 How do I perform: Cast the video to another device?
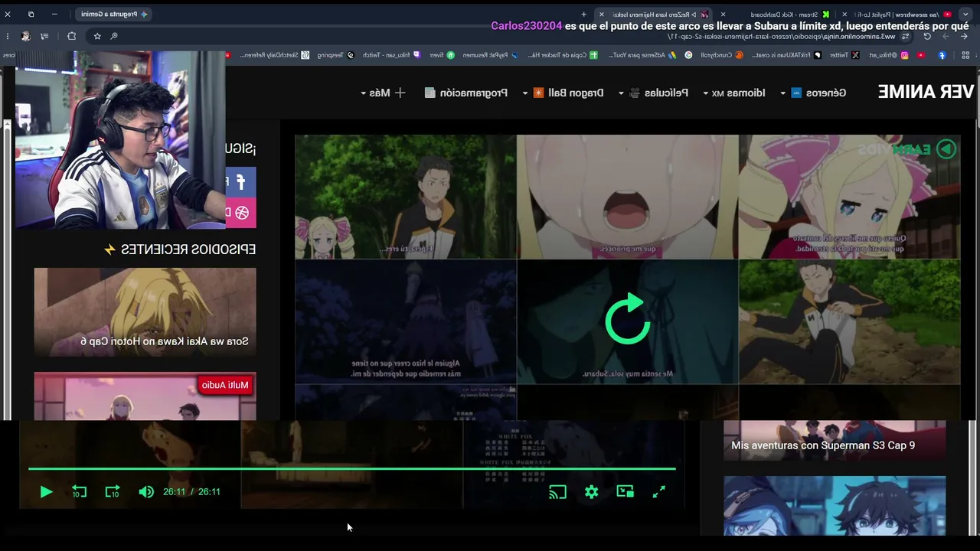click(557, 492)
